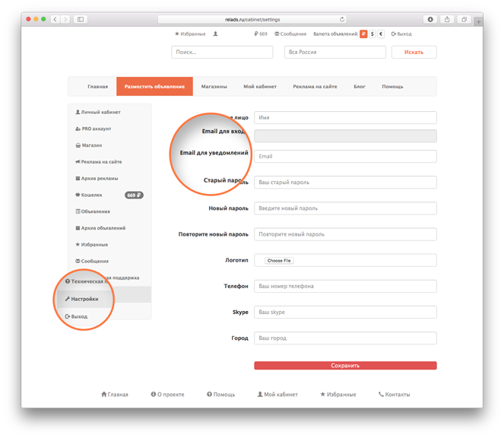Click the 669 ₽ wallet badge

pyautogui.click(x=134, y=195)
